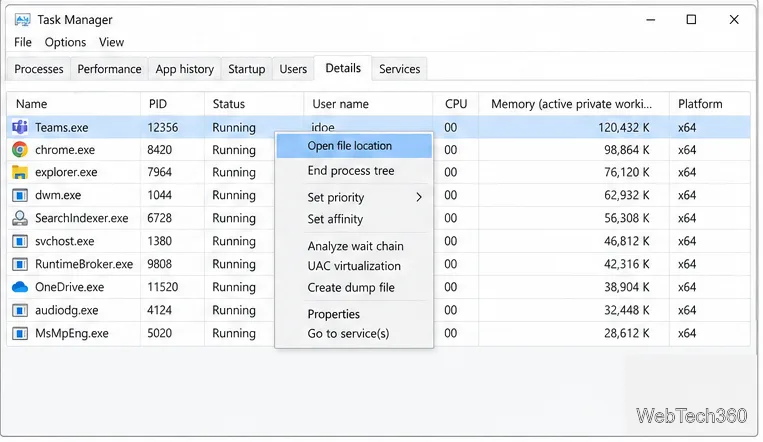The height and width of the screenshot is (442, 763).
Task: Click the svchost.exe process icon
Action: point(19,241)
